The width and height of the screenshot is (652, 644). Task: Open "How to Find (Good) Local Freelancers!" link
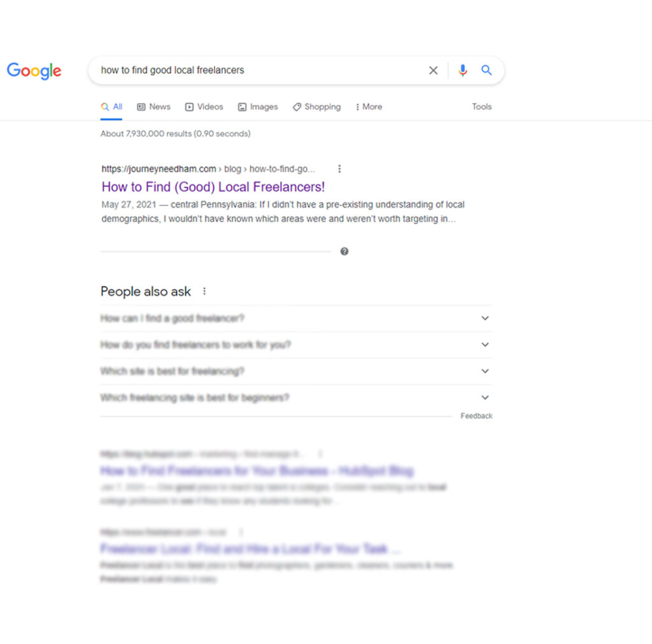(x=213, y=187)
